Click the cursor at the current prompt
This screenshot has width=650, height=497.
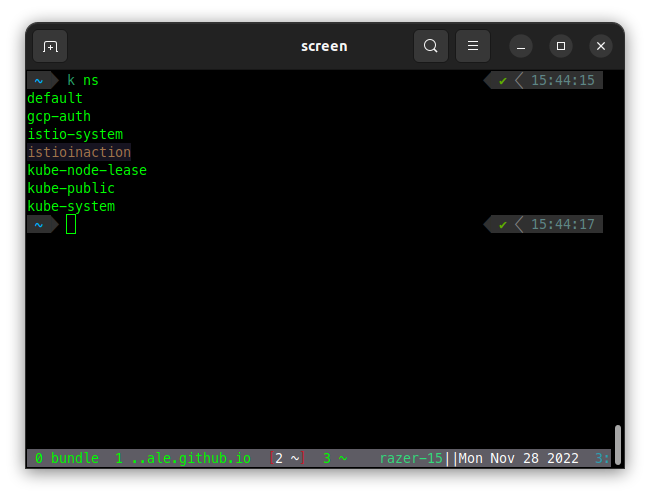[x=71, y=225]
